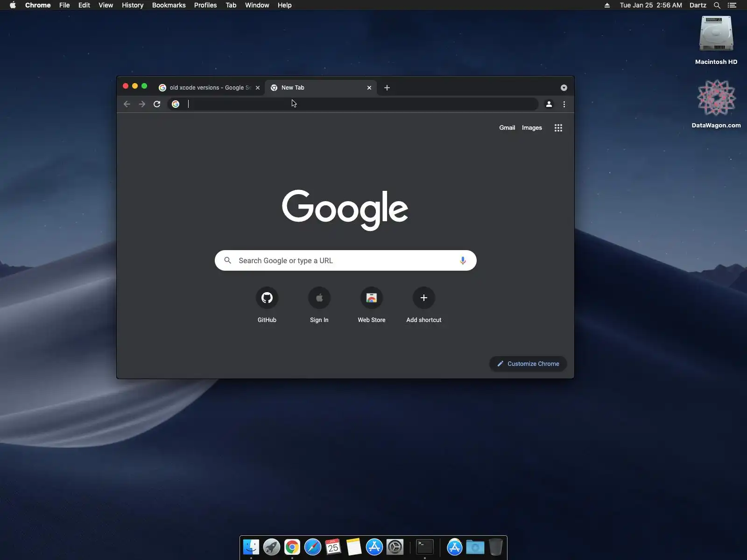Click the date and time in menu bar

point(651,5)
